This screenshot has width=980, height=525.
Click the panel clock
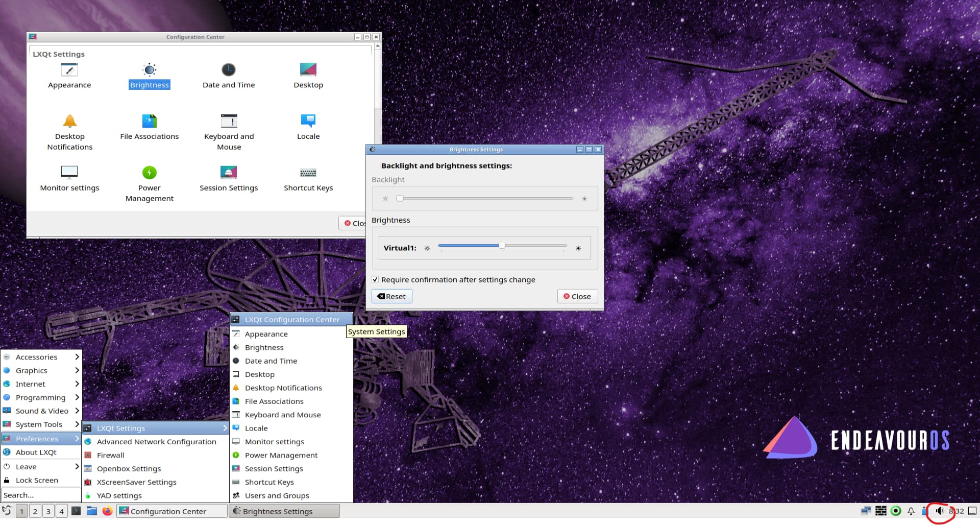(957, 511)
